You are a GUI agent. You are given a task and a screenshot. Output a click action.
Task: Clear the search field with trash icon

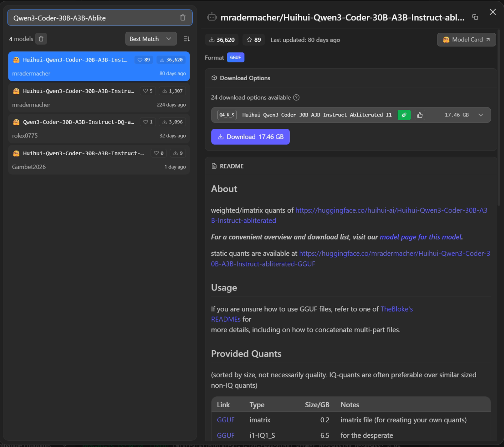click(183, 18)
